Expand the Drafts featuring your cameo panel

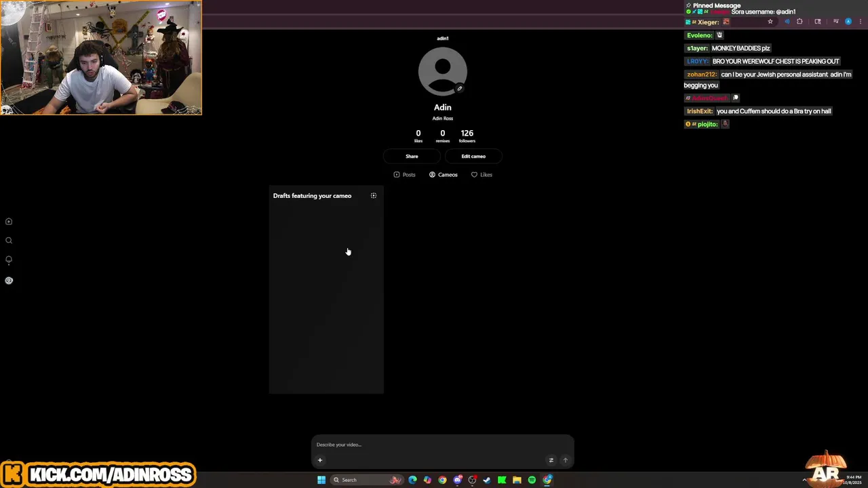(374, 196)
